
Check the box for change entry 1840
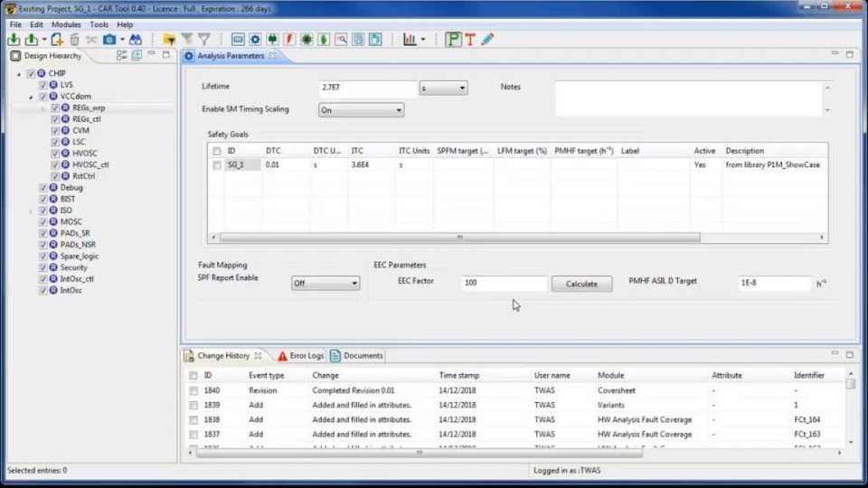point(193,390)
